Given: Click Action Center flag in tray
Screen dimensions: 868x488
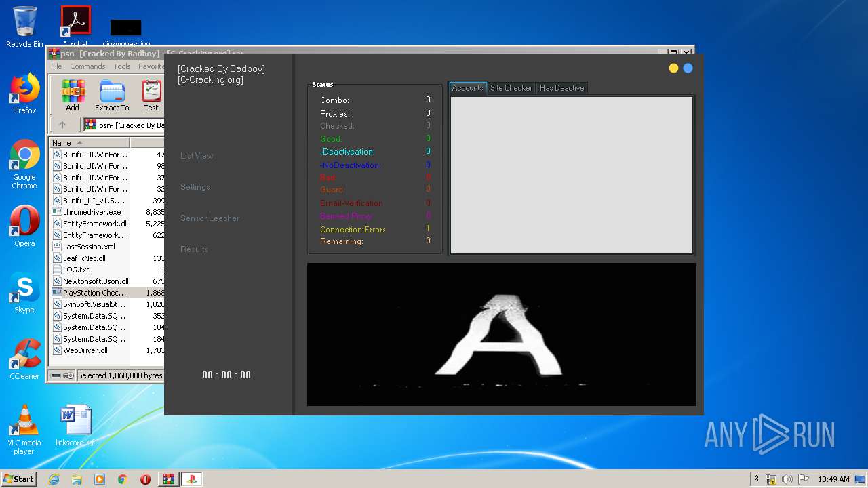Looking at the screenshot, I should pos(802,479).
